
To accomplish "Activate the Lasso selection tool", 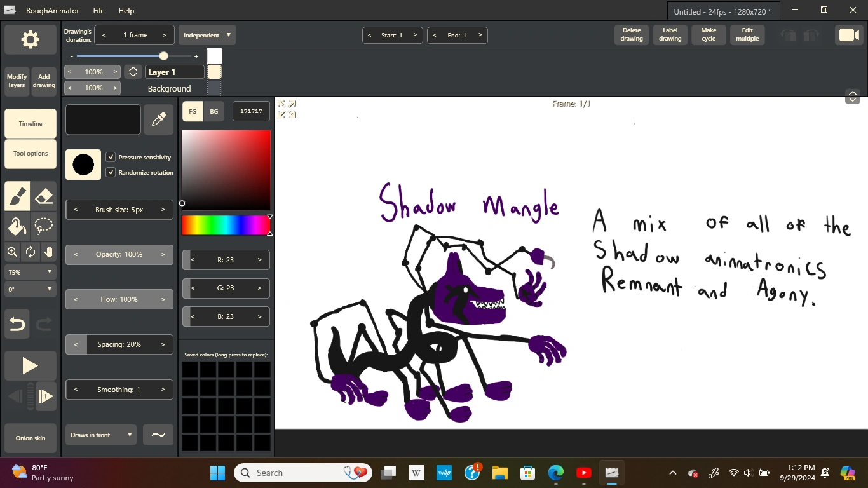I will (x=43, y=226).
